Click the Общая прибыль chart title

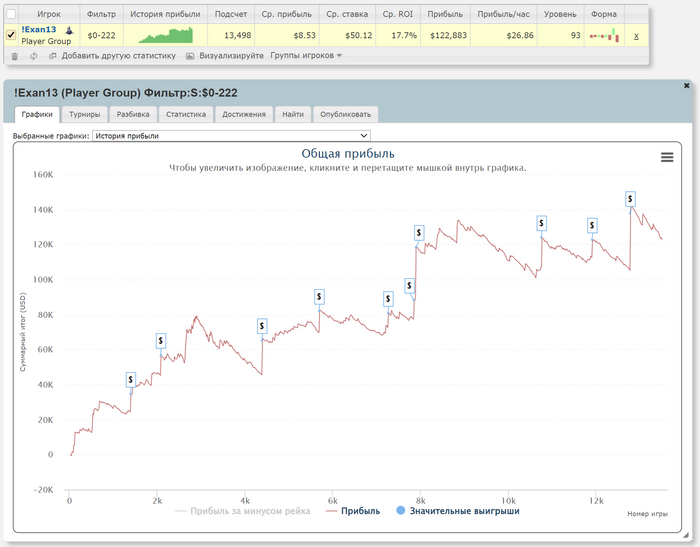pyautogui.click(x=348, y=154)
